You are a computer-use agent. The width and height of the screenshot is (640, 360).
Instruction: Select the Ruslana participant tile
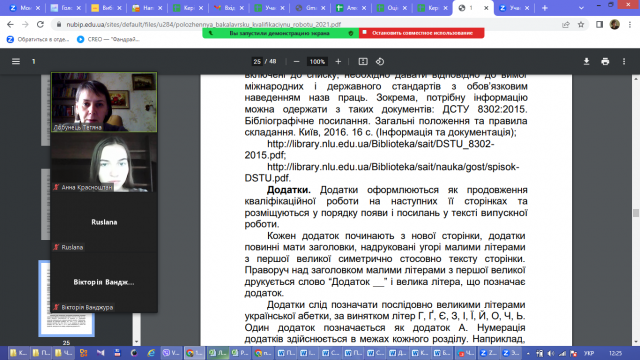104,222
